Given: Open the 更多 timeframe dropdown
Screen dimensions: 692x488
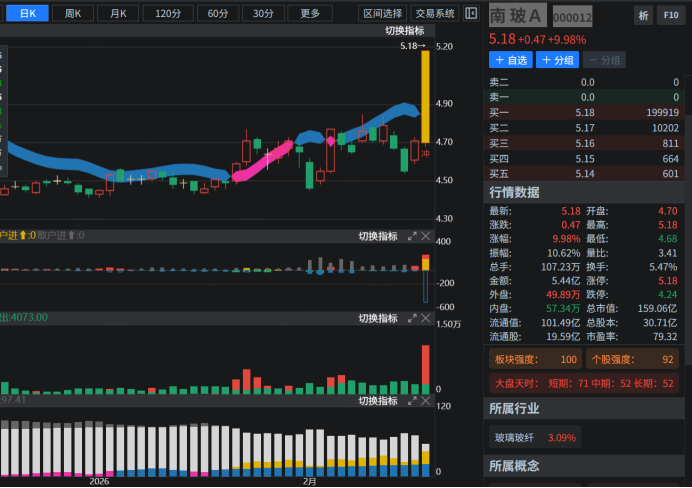Looking at the screenshot, I should (x=310, y=13).
